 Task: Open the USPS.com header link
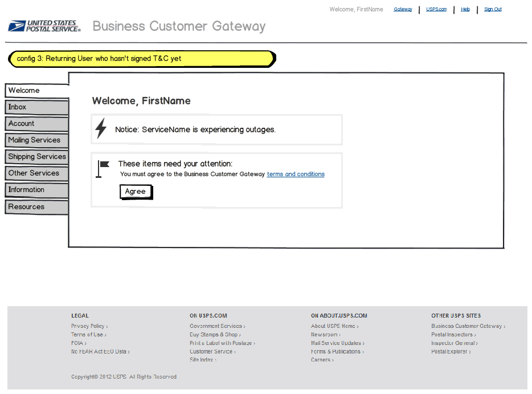[436, 9]
